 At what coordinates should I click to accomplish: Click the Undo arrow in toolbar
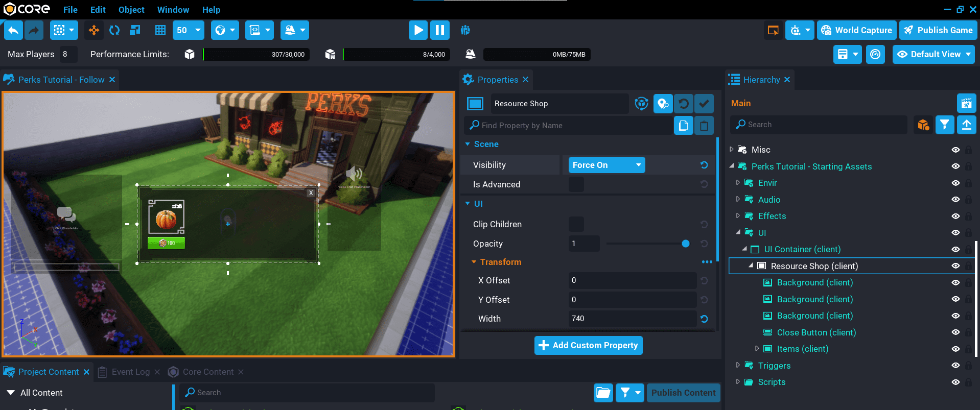pos(13,30)
